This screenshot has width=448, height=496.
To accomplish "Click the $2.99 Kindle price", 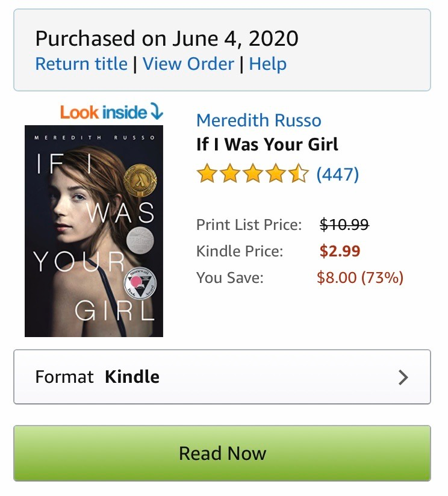I will tap(340, 251).
